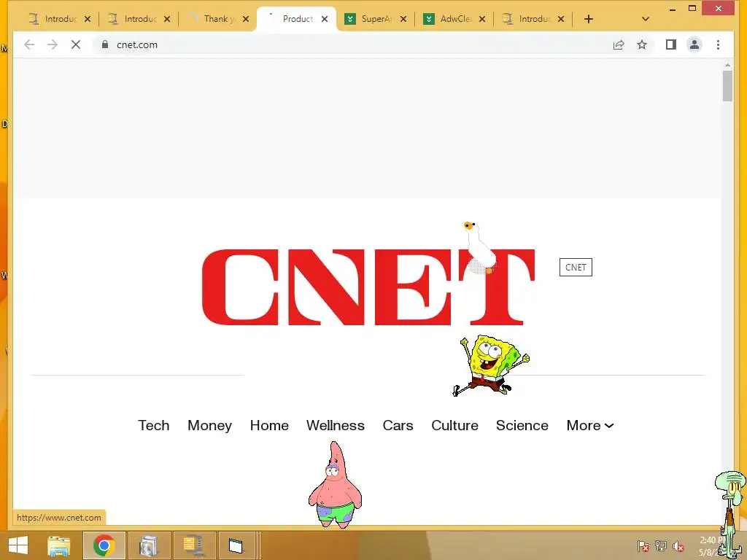
Task: Open File Explorer from the taskbar
Action: pos(58,545)
